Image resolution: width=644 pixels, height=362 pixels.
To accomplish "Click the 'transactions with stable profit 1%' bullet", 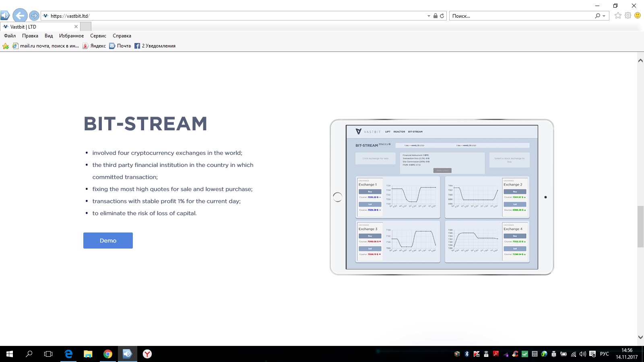I will tap(166, 201).
